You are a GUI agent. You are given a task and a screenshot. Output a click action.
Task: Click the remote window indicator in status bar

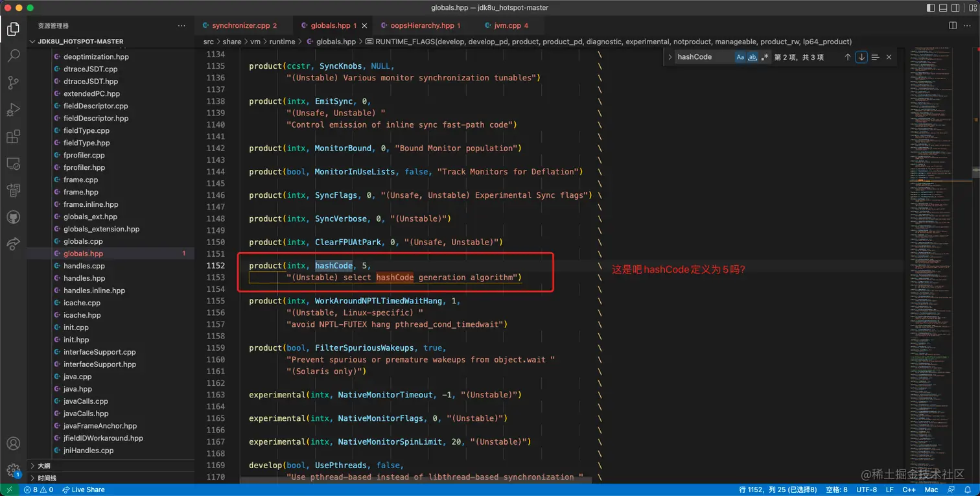click(x=9, y=490)
